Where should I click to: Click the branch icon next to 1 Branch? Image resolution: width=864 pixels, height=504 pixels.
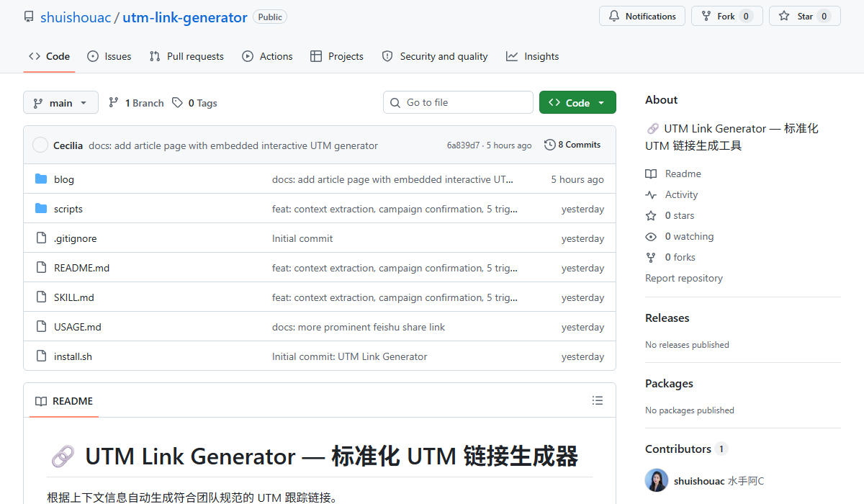(114, 103)
